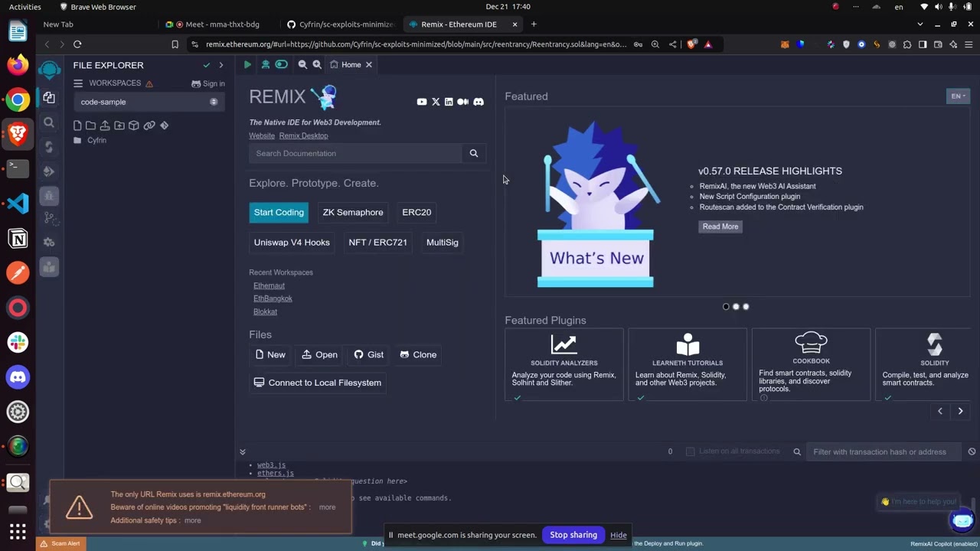Click the documentation search magnifier button
This screenshot has width=980, height=551.
click(474, 153)
